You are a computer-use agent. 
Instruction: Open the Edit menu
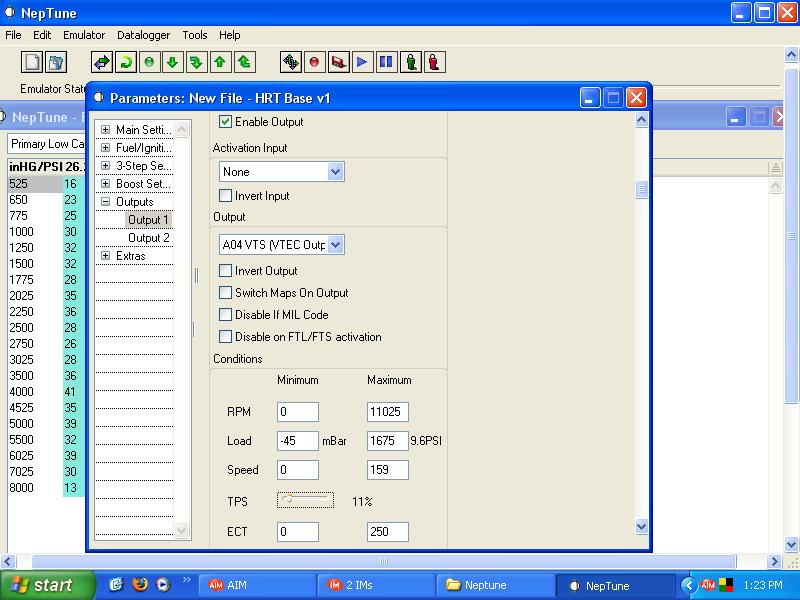point(42,35)
